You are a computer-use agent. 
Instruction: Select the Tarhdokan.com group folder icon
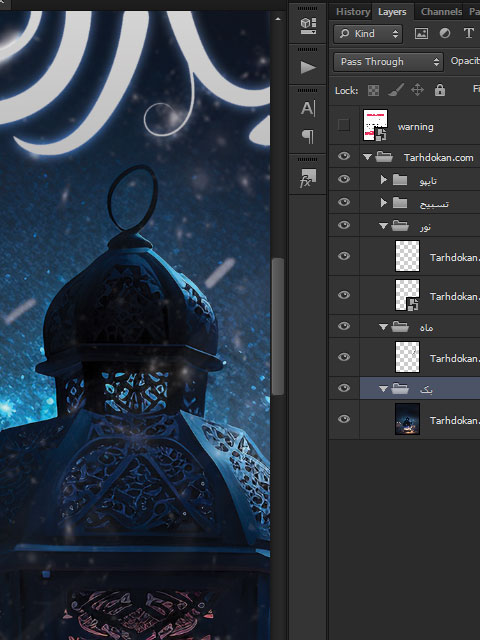pyautogui.click(x=384, y=157)
